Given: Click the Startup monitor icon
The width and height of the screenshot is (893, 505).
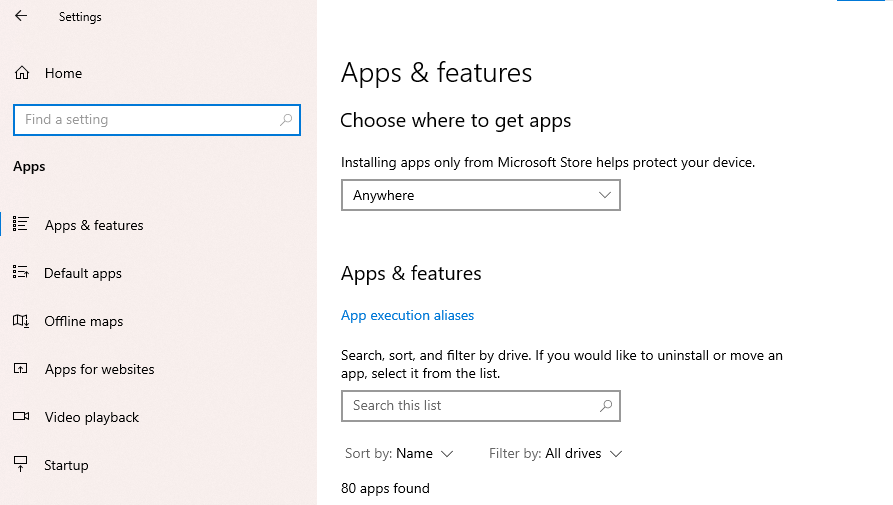Looking at the screenshot, I should (x=20, y=465).
